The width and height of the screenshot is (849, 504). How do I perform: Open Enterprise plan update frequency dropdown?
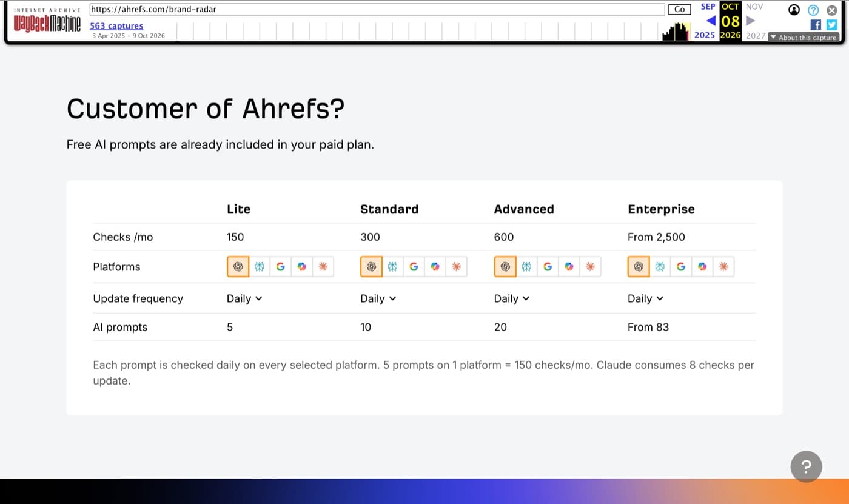645,298
